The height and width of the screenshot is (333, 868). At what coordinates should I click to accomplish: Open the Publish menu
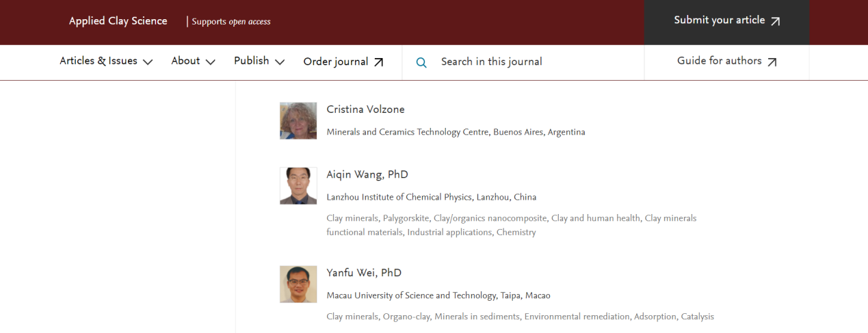pos(259,62)
